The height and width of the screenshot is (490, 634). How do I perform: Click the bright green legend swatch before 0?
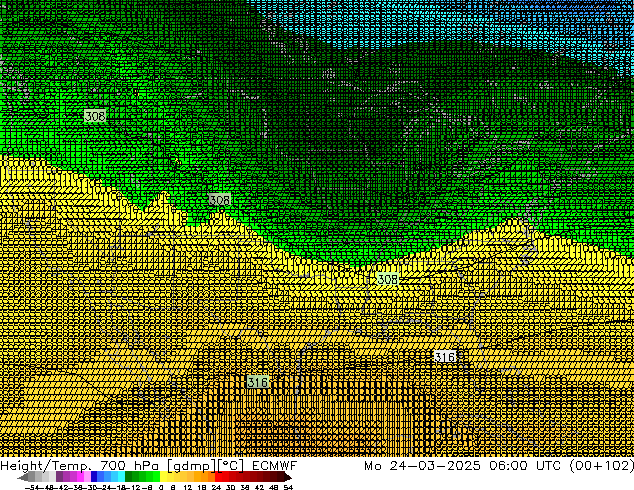coord(156,476)
